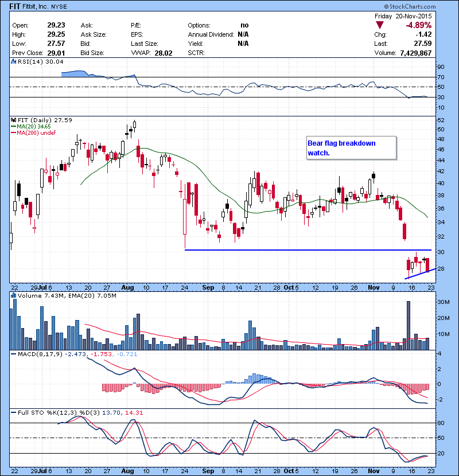
Task: Click the Yield label
Action: (x=195, y=44)
